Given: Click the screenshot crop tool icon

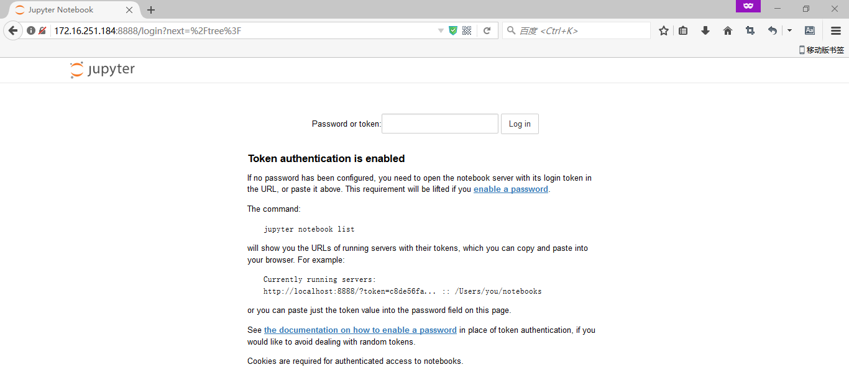Looking at the screenshot, I should pos(750,31).
